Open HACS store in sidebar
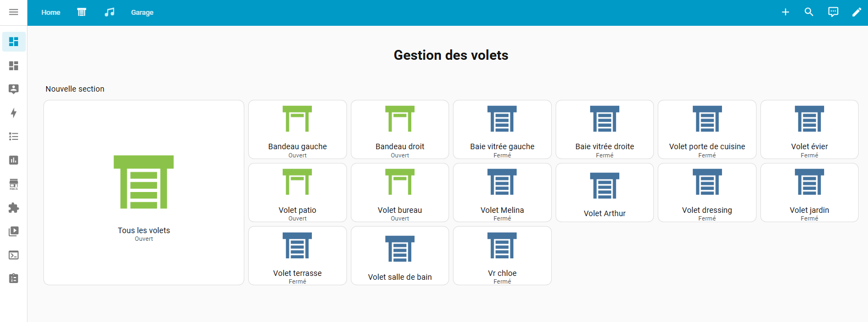868x322 pixels. (14, 184)
